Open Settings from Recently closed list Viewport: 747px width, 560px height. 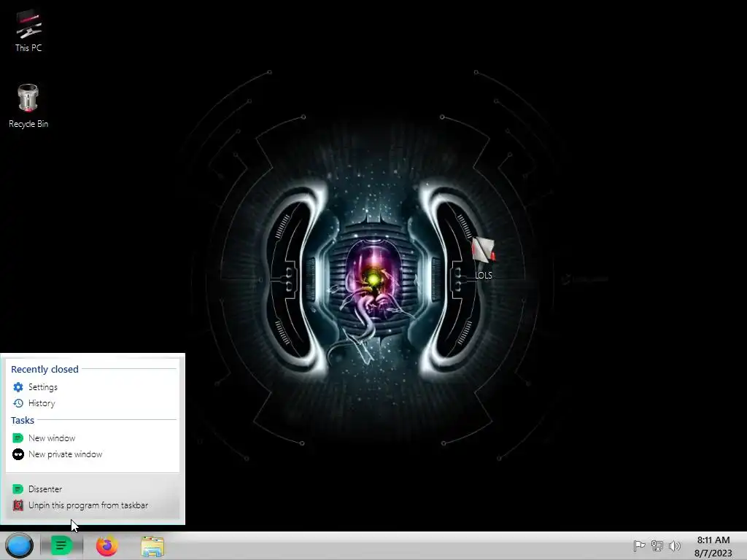click(93, 387)
